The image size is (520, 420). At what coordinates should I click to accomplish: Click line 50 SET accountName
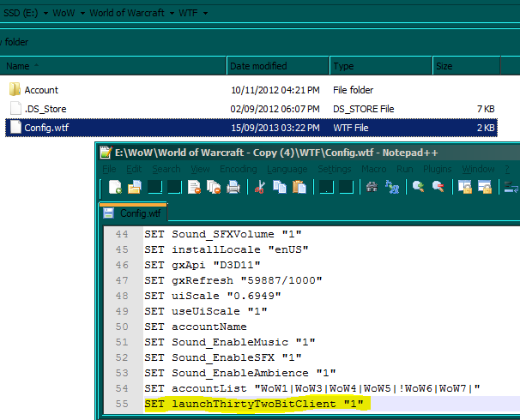click(196, 327)
